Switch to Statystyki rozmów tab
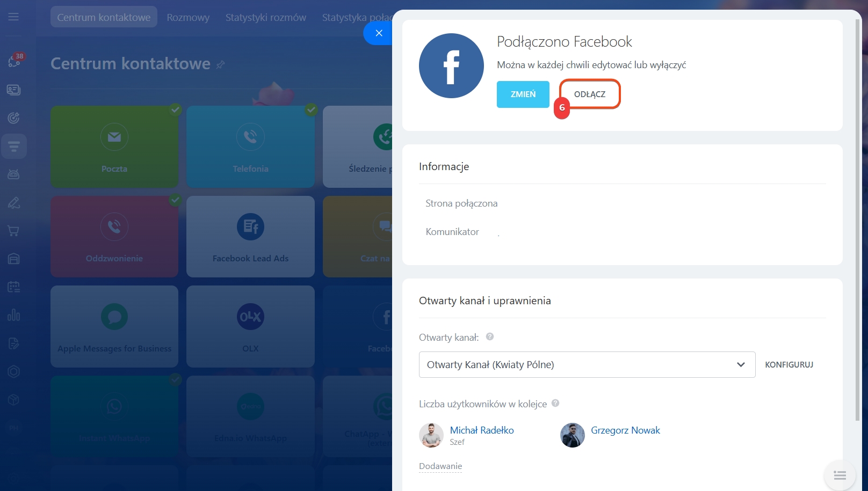The image size is (868, 491). pos(266,17)
